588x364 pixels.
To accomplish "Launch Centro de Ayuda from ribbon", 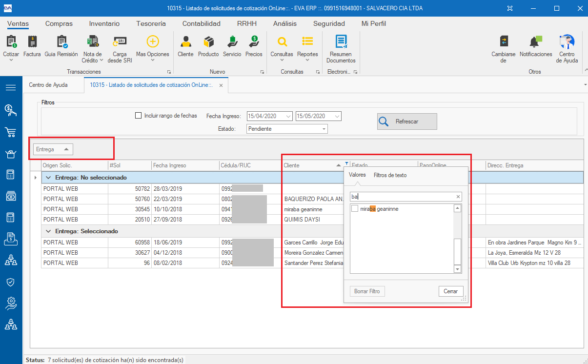I will point(567,49).
